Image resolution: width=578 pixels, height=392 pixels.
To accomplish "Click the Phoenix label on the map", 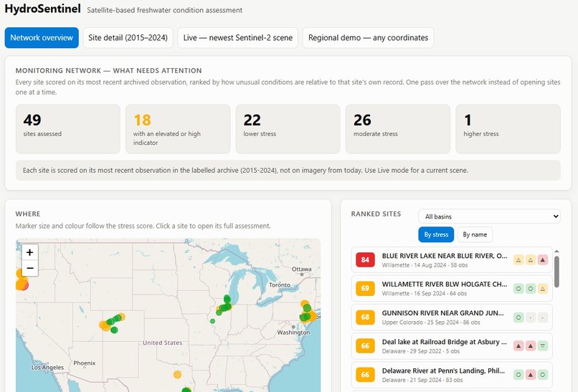I will pyautogui.click(x=85, y=363).
